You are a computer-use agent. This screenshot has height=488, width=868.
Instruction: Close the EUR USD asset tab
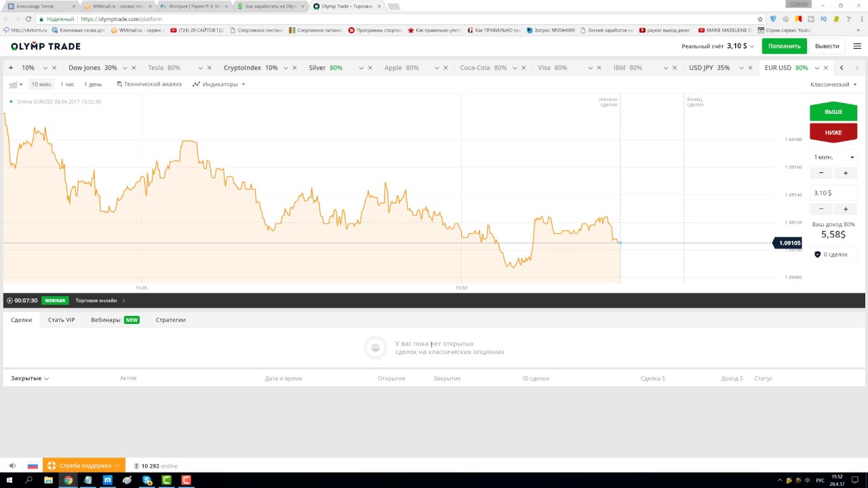(x=826, y=68)
